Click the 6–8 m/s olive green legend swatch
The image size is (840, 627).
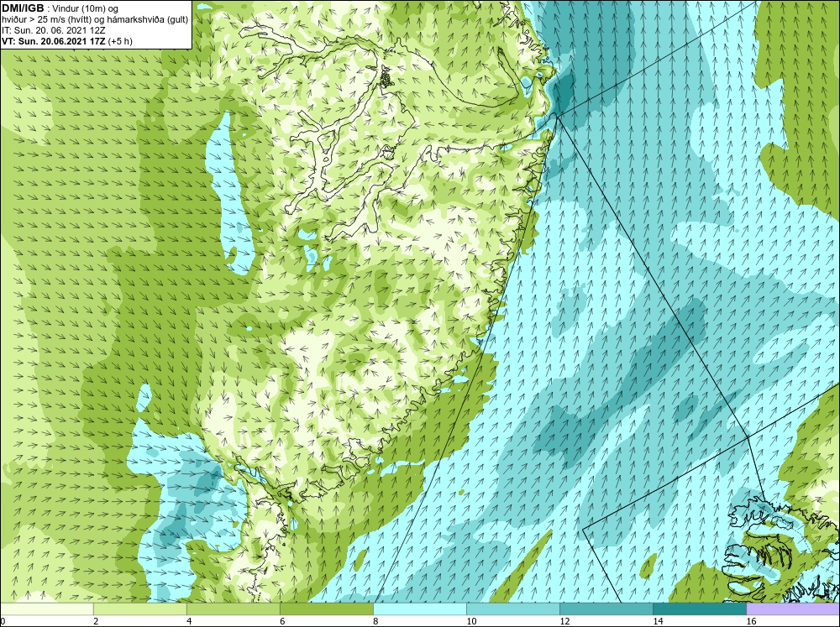326,609
